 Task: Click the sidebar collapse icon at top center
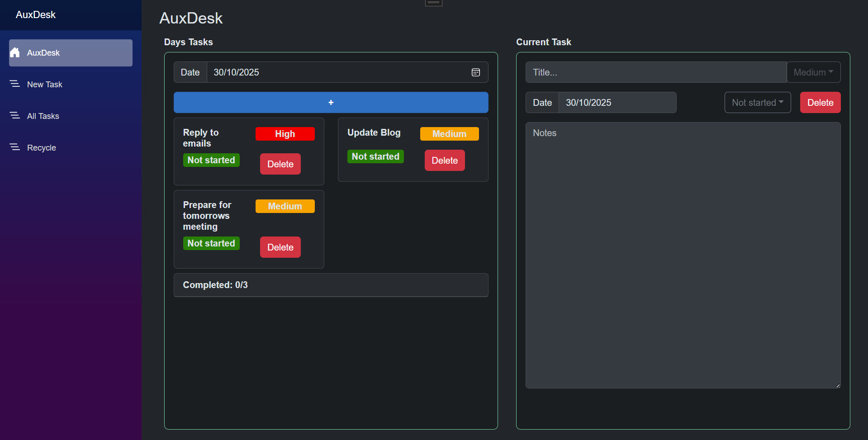click(433, 3)
